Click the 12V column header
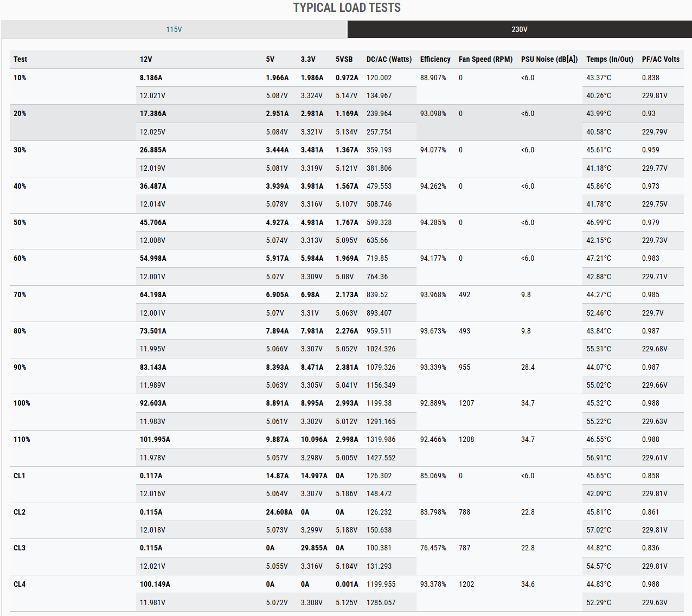Screen dimensions: 692x616 (x=146, y=59)
